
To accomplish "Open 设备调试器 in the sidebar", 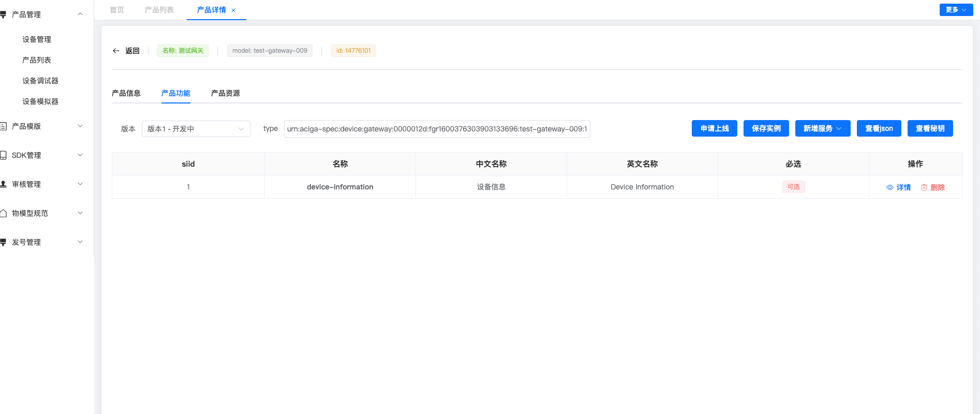I will (x=40, y=81).
